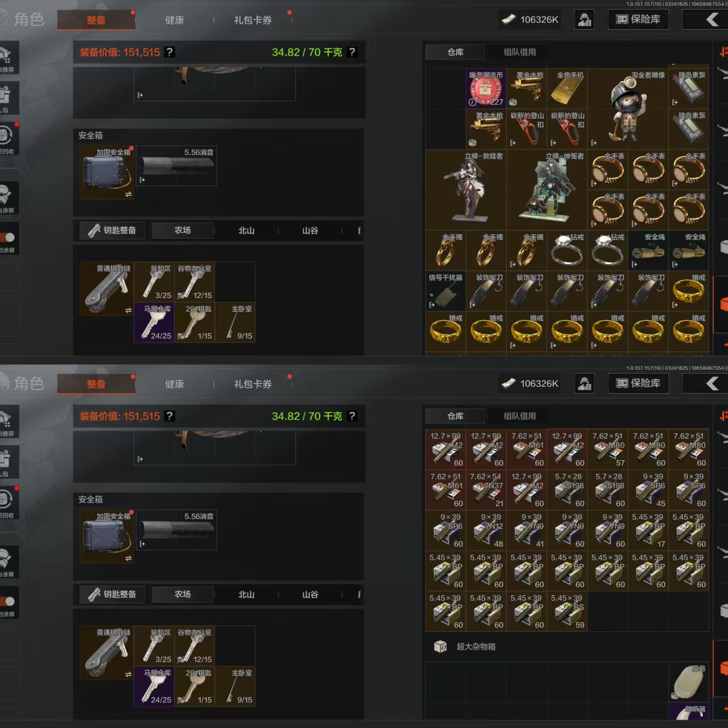Screen dimensions: 728x728
Task: Pick the 金色手机 golden phone item
Action: coord(566,89)
